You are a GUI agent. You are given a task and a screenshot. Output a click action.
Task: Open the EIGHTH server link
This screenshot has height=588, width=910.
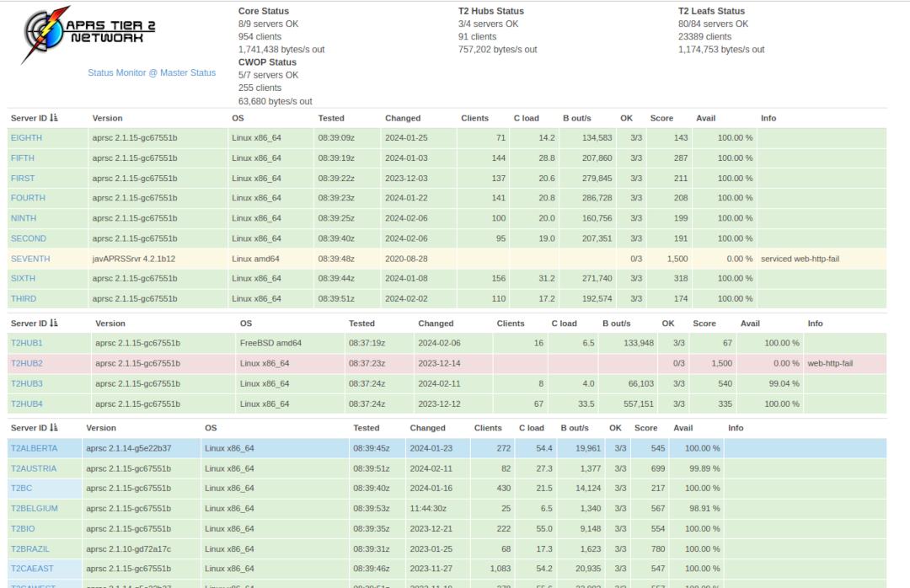[26, 137]
